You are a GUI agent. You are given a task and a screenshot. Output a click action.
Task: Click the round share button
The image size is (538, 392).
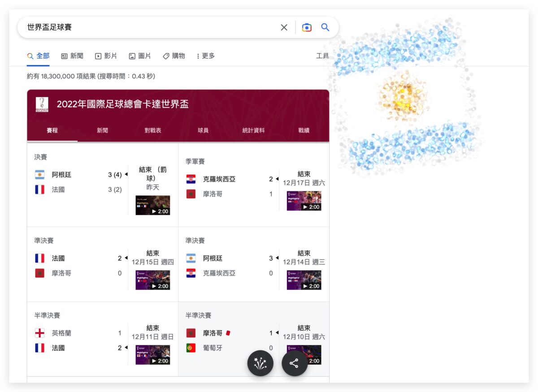pyautogui.click(x=295, y=363)
